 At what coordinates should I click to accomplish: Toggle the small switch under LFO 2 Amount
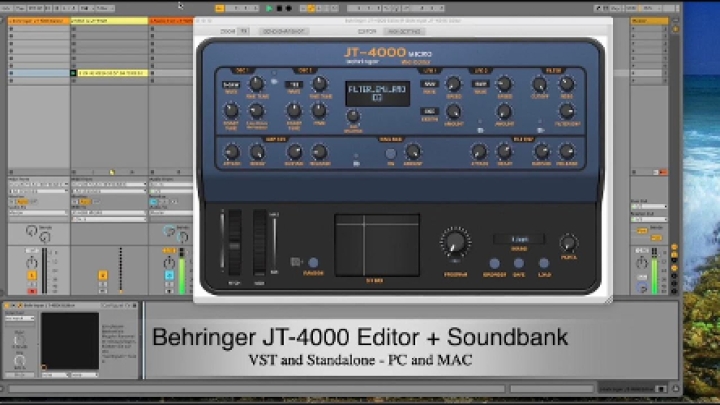pos(540,130)
